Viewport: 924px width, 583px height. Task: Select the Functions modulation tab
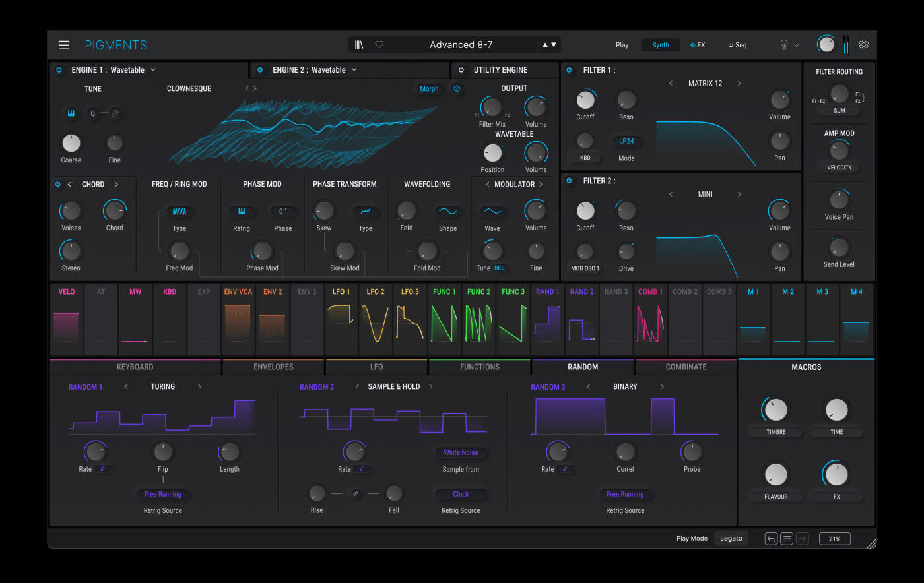coord(480,367)
